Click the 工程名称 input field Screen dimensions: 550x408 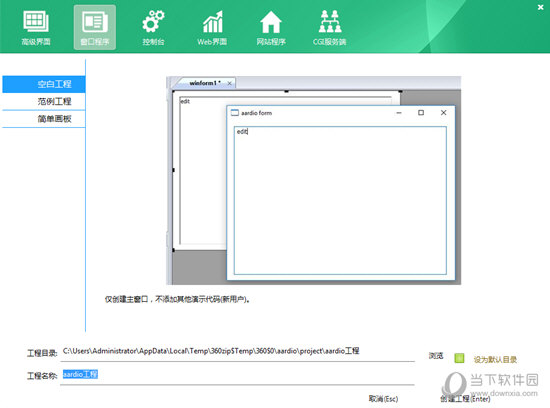pos(237,375)
